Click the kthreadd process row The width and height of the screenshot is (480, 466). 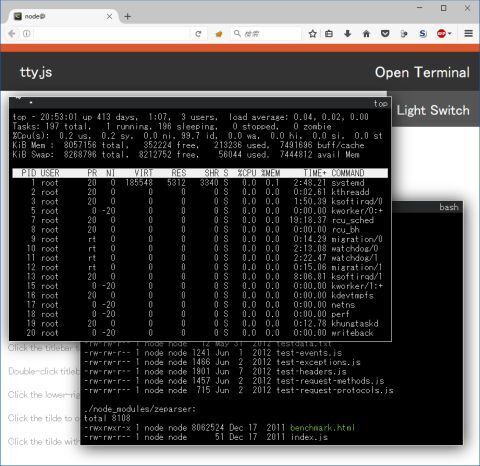tap(200, 192)
